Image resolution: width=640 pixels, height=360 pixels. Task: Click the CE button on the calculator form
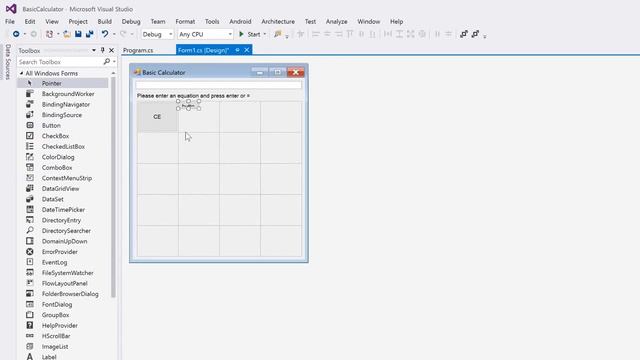(157, 117)
